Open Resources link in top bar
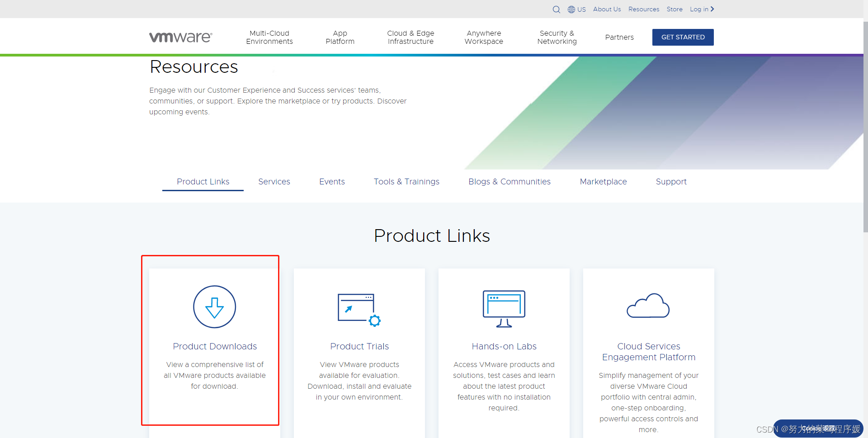The width and height of the screenshot is (868, 438). click(x=644, y=9)
